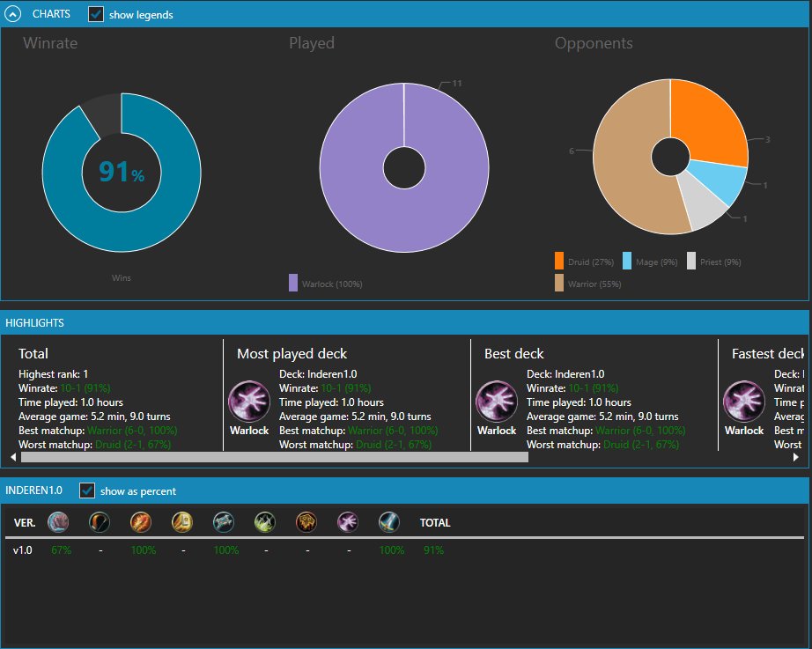This screenshot has height=649, width=812.
Task: Click the 67% Druid winrate cell
Action: [61, 550]
